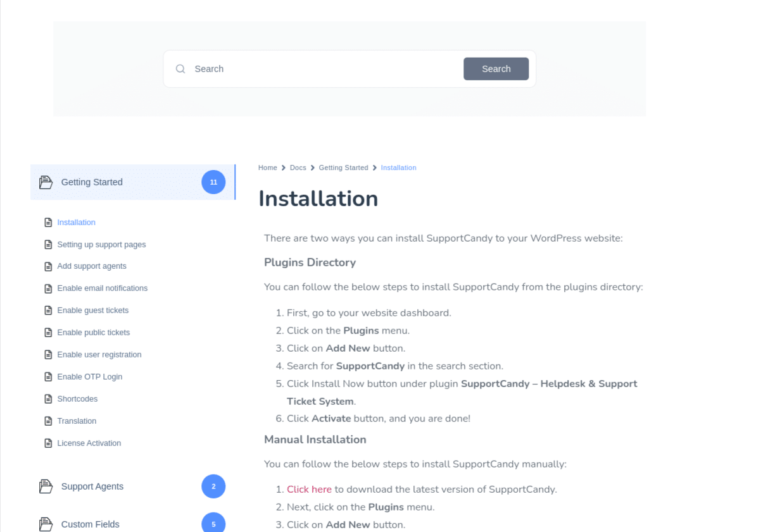
Task: Click the magnifying glass search icon
Action: point(180,69)
